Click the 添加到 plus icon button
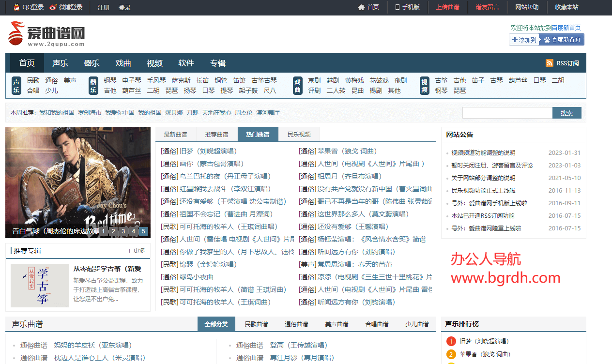 pyautogui.click(x=515, y=40)
